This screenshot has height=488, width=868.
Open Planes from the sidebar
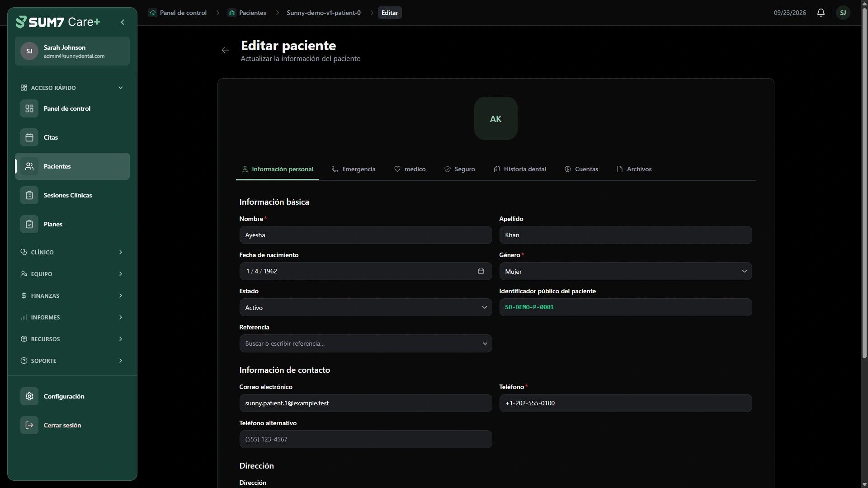point(72,224)
